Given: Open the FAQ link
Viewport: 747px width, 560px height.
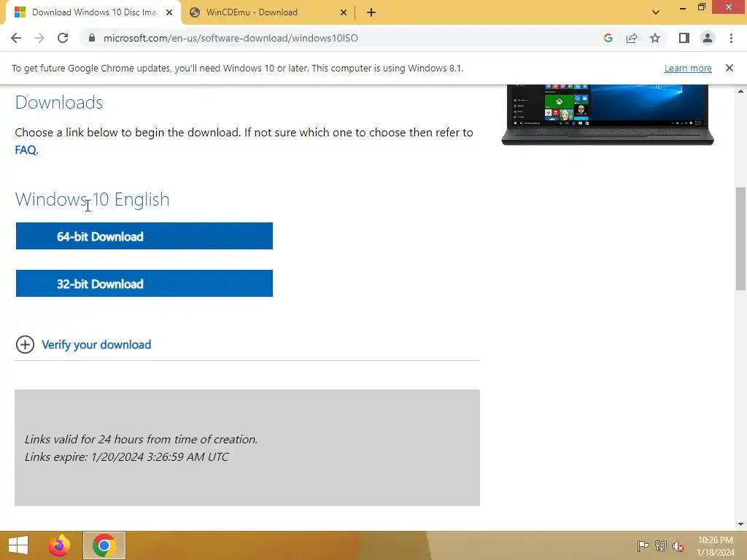Looking at the screenshot, I should (26, 150).
